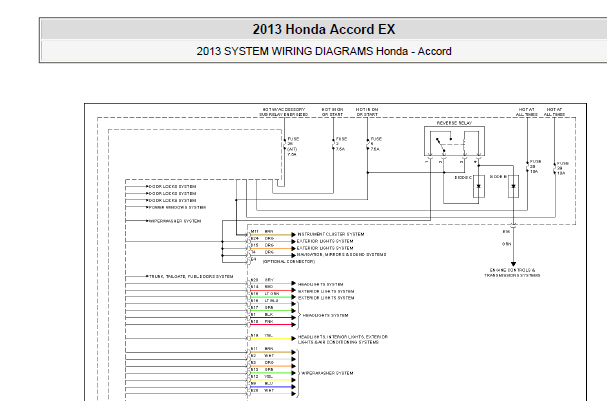This screenshot has width=607, height=401.
Task: Click the WIPER/WASHER SYSTEM label beside the brace
Action: click(327, 373)
